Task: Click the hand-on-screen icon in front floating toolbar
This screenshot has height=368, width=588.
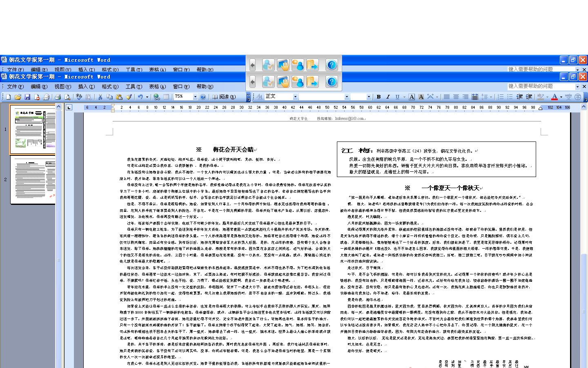Action: point(283,81)
